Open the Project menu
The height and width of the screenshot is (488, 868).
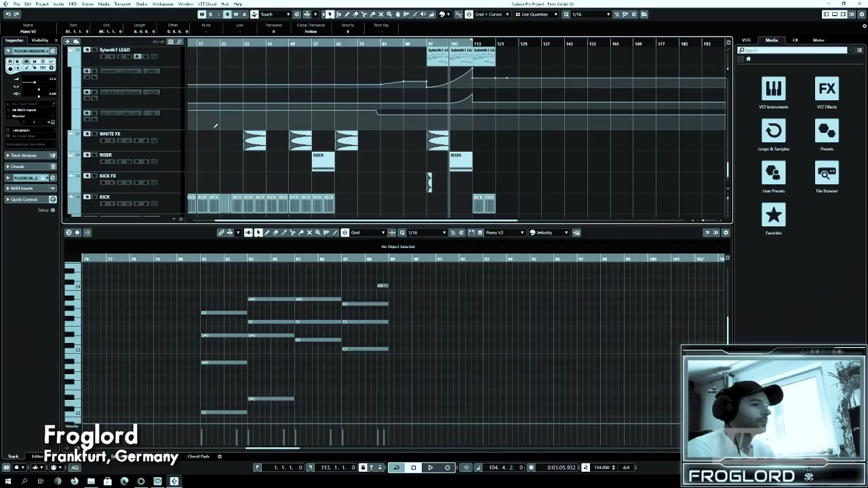(x=42, y=4)
